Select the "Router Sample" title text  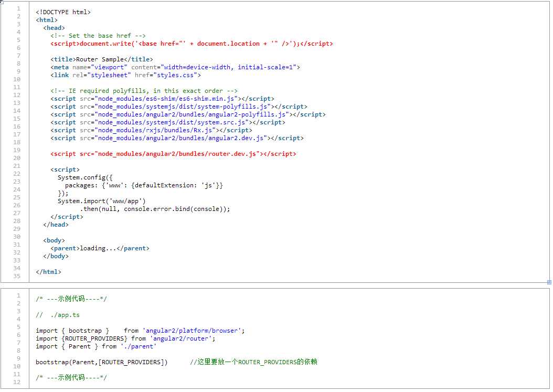100,59
